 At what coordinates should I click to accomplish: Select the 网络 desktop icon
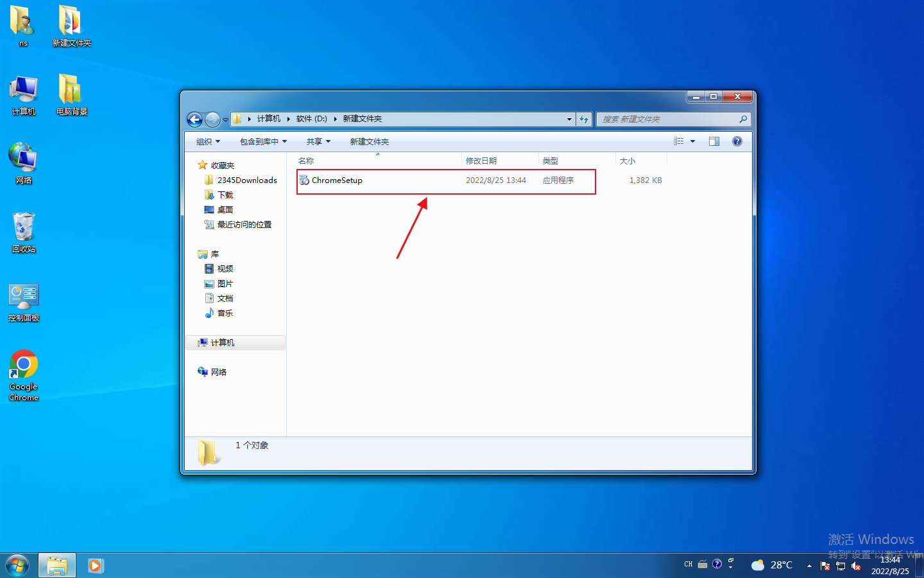click(23, 164)
